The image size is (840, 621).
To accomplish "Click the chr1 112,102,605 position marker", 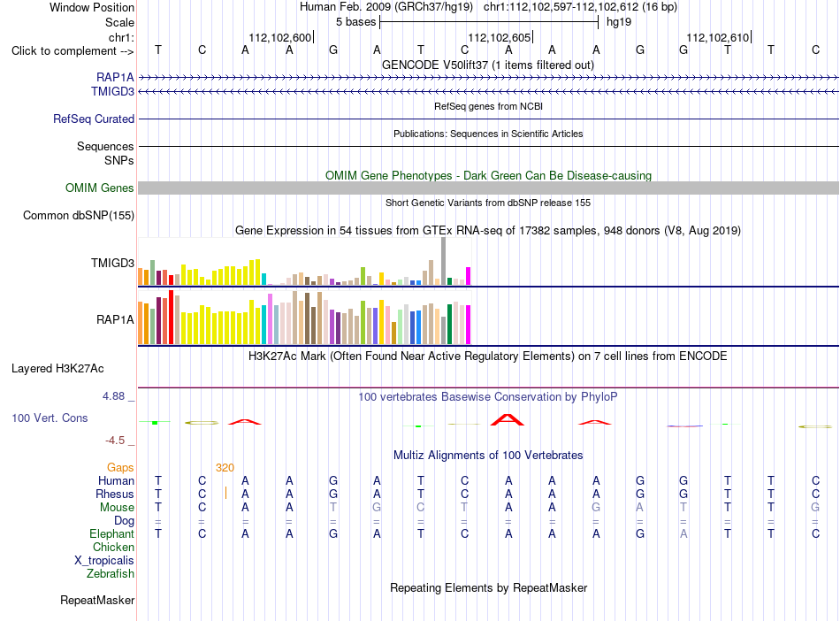I will (500, 37).
